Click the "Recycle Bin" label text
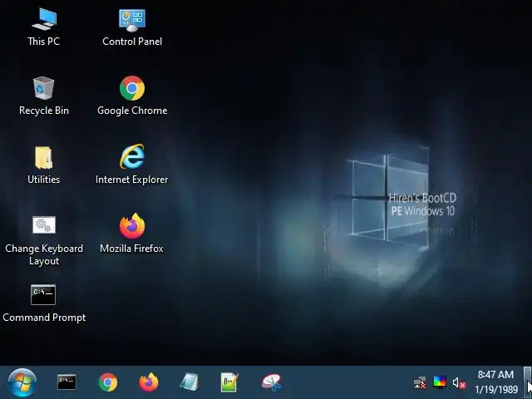Viewport: 532px width, 399px height. (x=44, y=111)
